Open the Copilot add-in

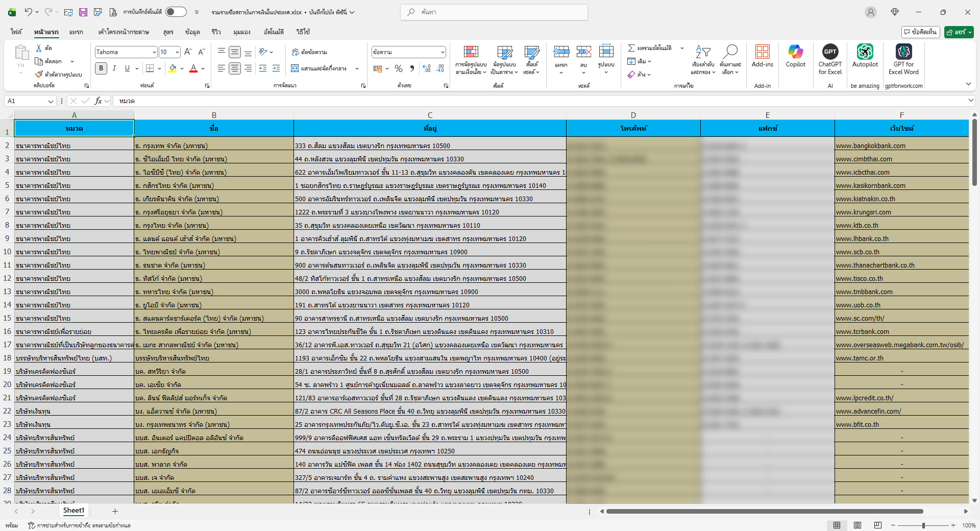(x=795, y=56)
